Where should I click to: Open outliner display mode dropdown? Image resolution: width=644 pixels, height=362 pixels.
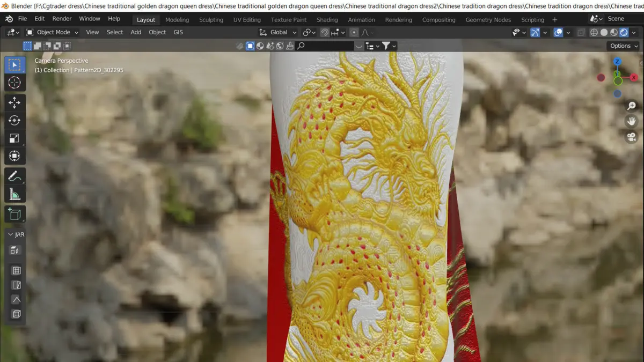click(372, 46)
